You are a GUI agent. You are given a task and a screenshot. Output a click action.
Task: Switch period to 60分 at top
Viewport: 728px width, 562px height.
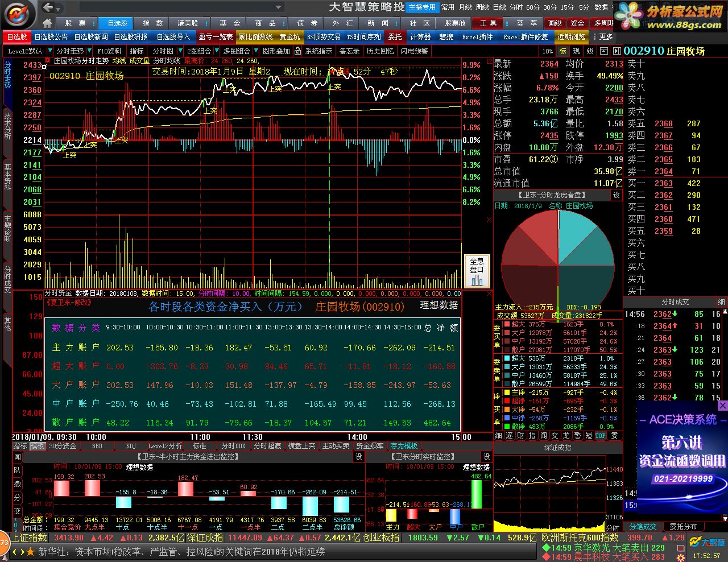[x=533, y=7]
